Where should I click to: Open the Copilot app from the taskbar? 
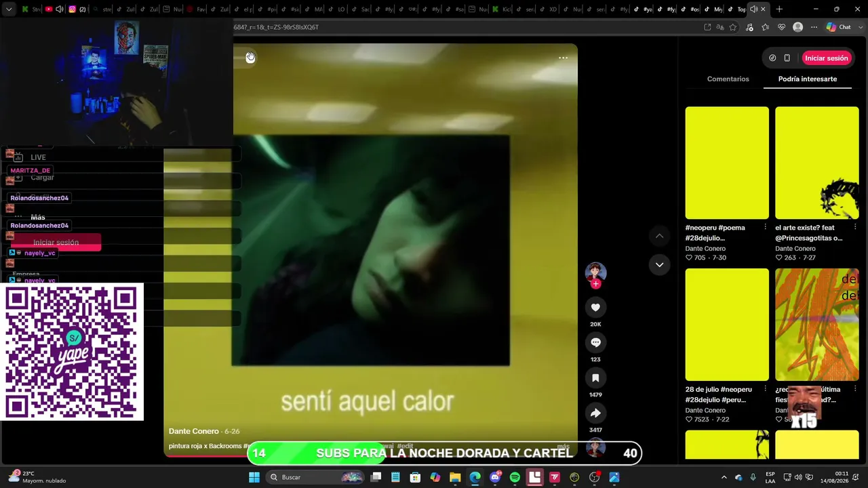coord(435,477)
